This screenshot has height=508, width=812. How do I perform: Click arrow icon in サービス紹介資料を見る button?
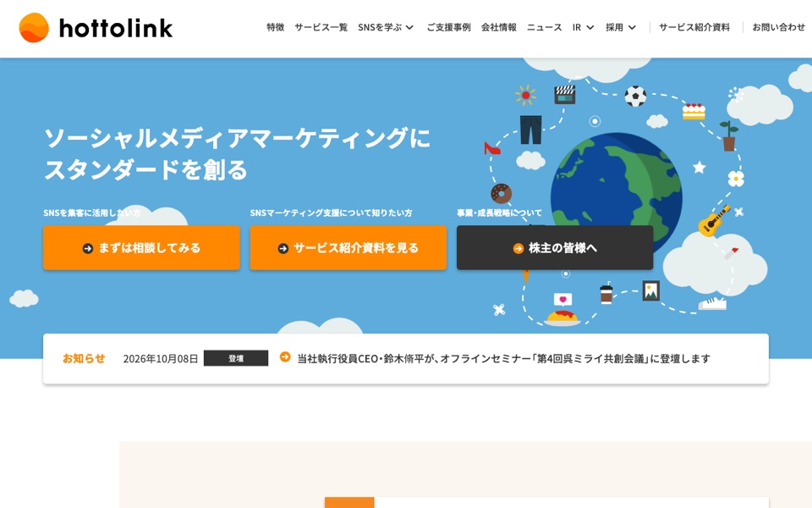coord(283,248)
